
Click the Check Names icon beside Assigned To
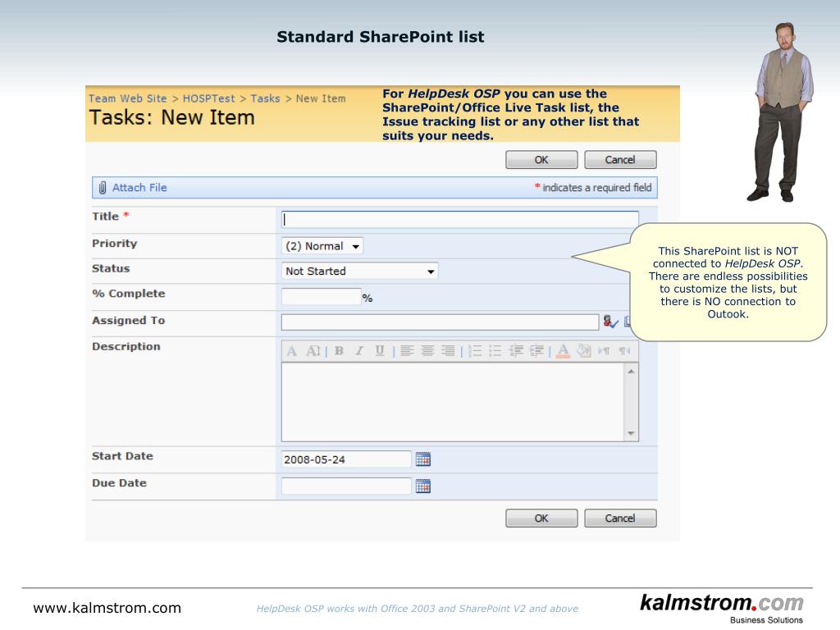tap(610, 322)
